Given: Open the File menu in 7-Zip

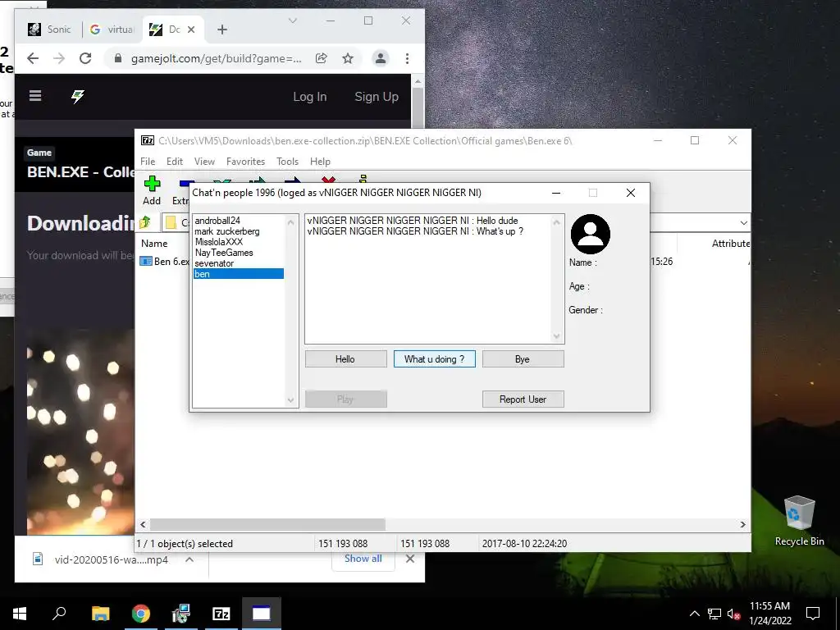Looking at the screenshot, I should click(x=148, y=162).
